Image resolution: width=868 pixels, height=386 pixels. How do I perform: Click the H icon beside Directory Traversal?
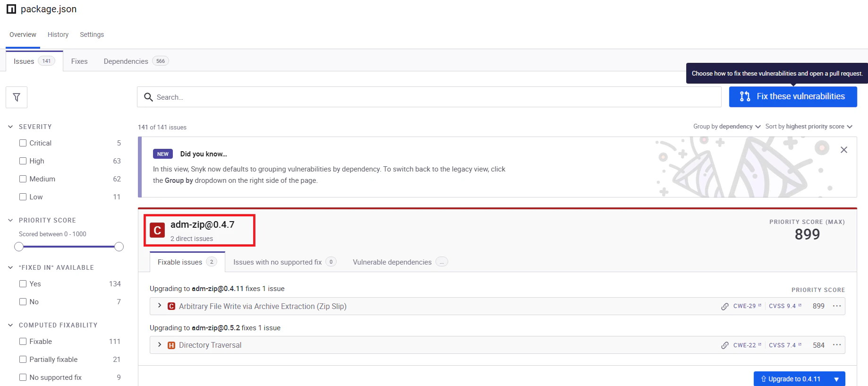pos(171,345)
